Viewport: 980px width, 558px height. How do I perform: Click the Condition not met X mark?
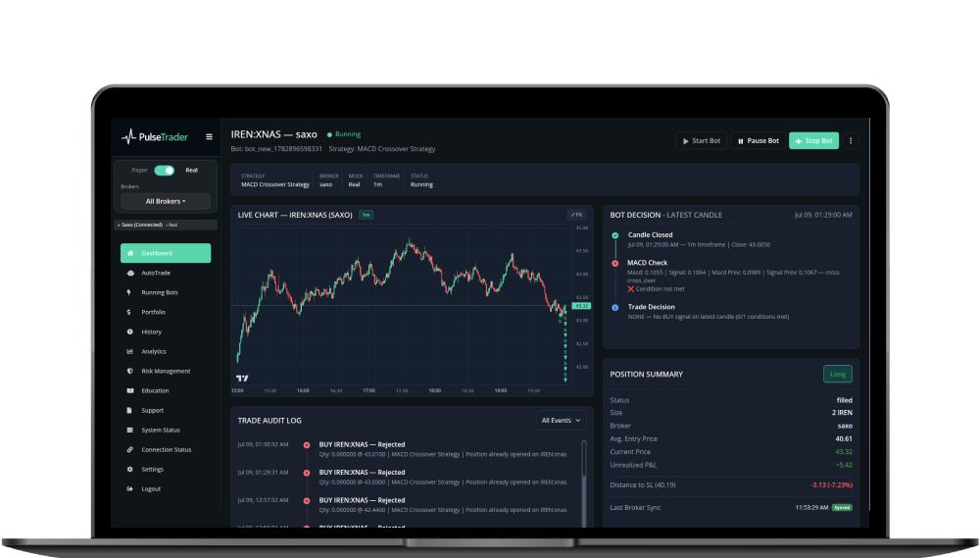630,289
